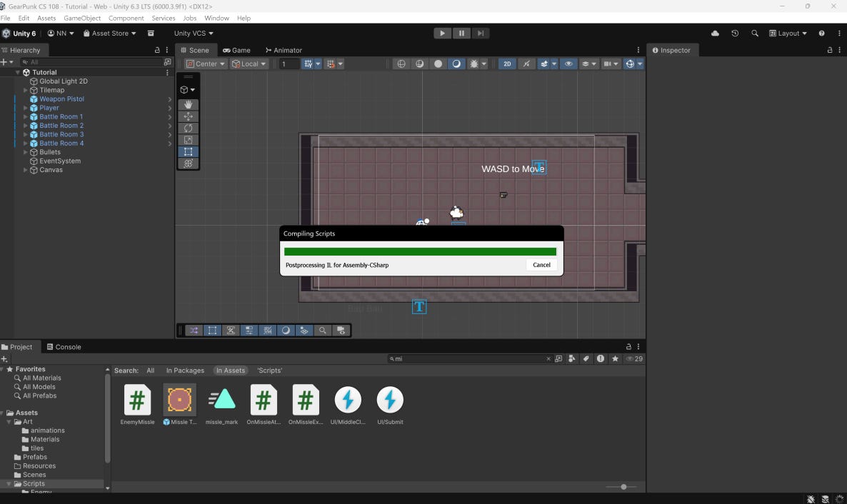Save search star icon in Project panel

point(615,358)
